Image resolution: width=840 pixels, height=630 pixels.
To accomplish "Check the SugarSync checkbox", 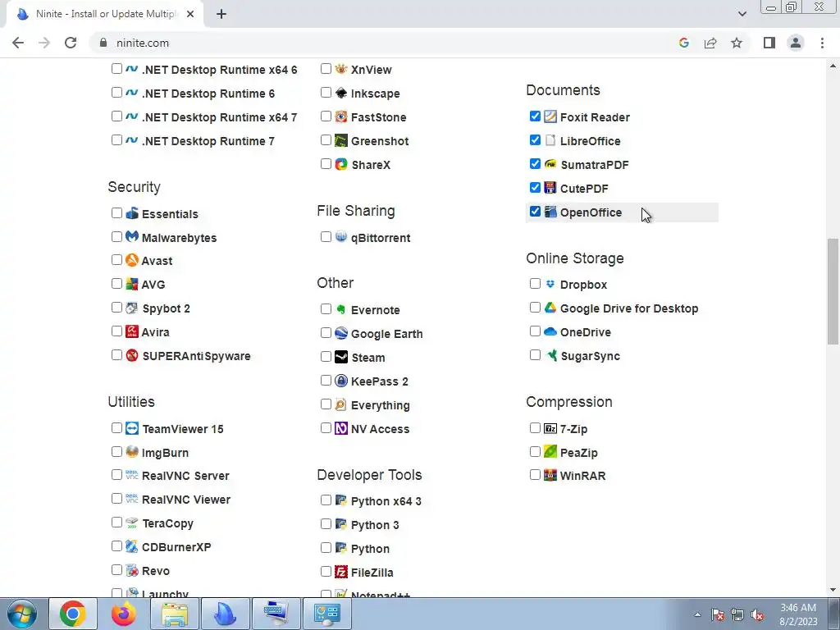I will coord(535,354).
